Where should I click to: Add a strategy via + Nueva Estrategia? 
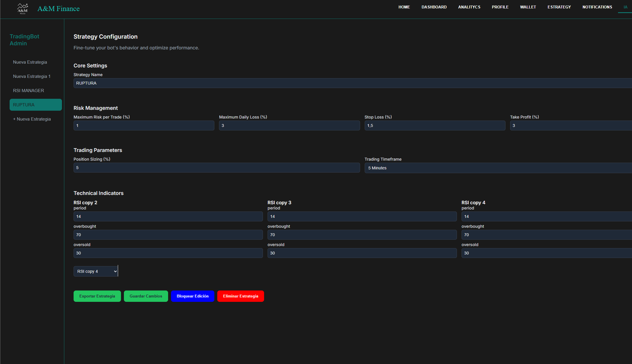click(x=32, y=119)
